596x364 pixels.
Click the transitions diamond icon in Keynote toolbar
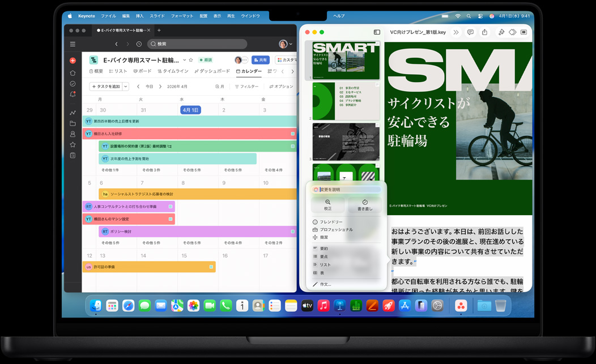click(x=513, y=32)
